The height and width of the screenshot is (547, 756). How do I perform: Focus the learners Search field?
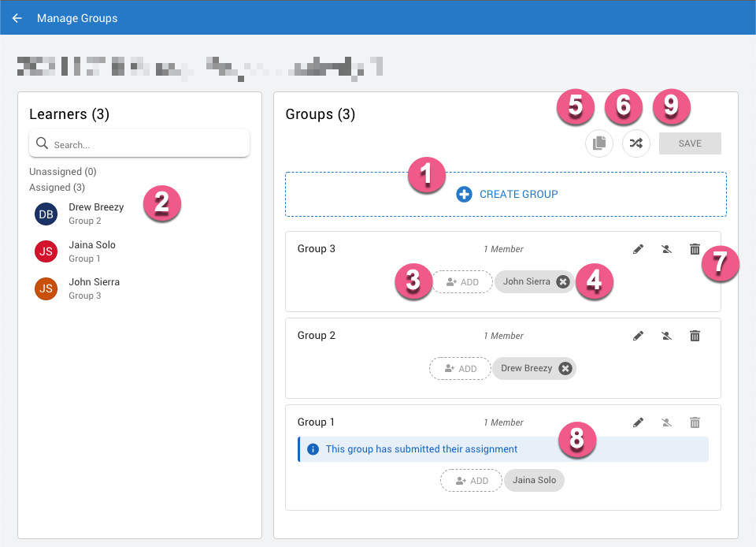pyautogui.click(x=146, y=144)
